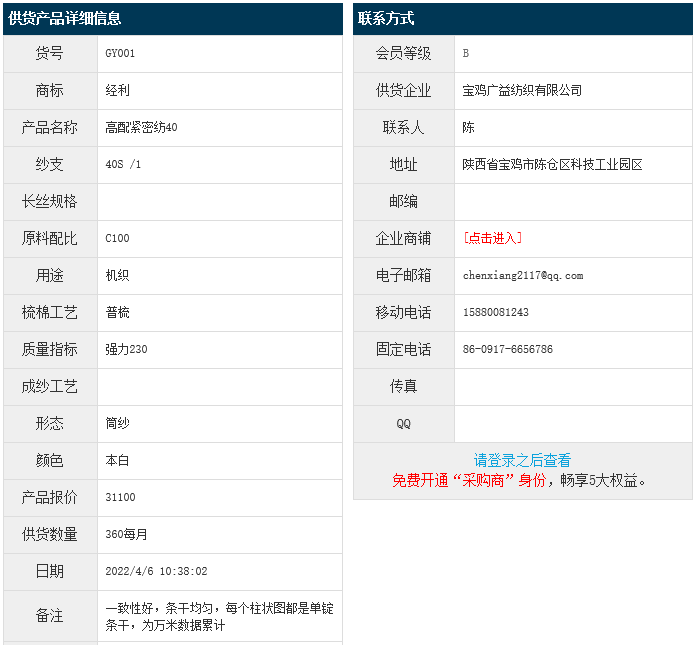This screenshot has height=645, width=697.
Task: Click the 请登录之后查看 login link
Action: pyautogui.click(x=522, y=460)
